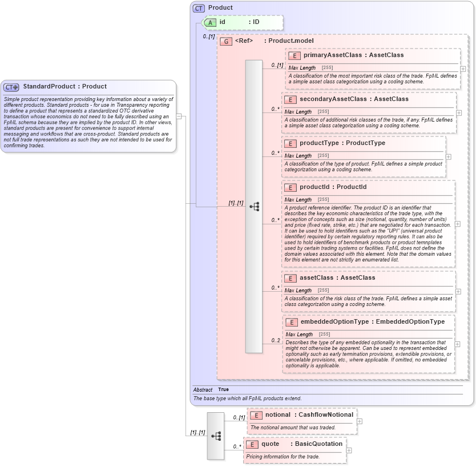Select the E icon of productType
Image resolution: width=476 pixels, height=467 pixels.
point(290,143)
